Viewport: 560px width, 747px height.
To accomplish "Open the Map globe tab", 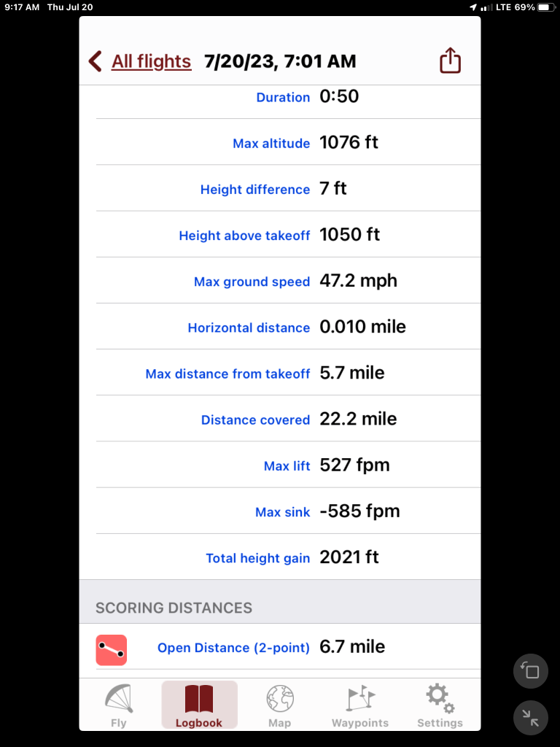I will pyautogui.click(x=279, y=706).
